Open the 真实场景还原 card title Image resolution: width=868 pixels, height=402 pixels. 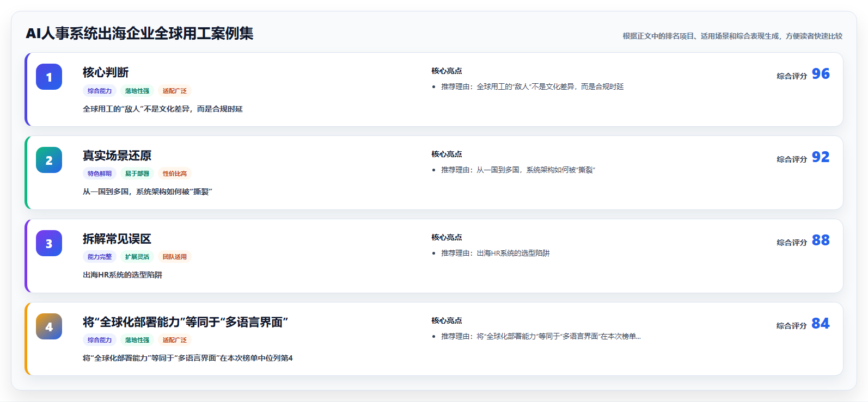[x=117, y=156]
